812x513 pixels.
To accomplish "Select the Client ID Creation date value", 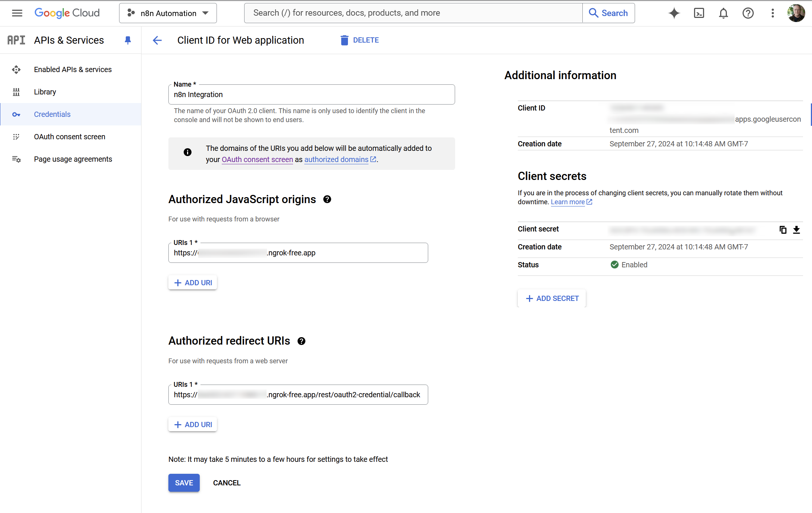I will 679,144.
